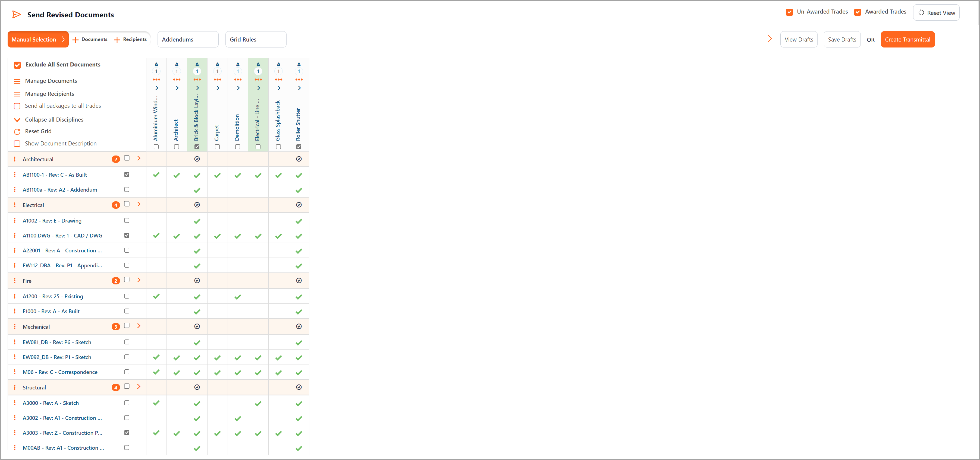Click the Reset View button
The height and width of the screenshot is (460, 980).
tap(936, 13)
